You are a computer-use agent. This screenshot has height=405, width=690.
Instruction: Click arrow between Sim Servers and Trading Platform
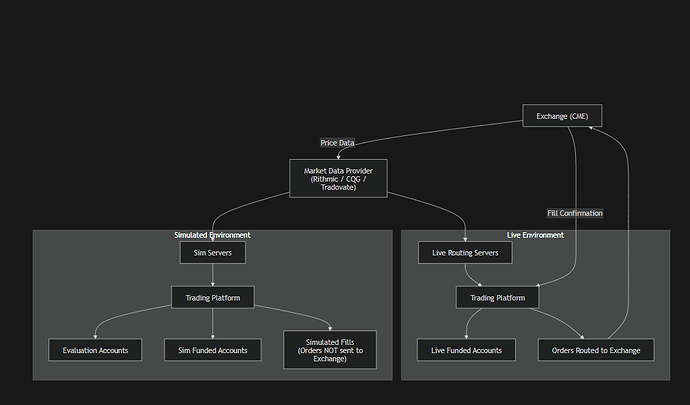tap(212, 275)
